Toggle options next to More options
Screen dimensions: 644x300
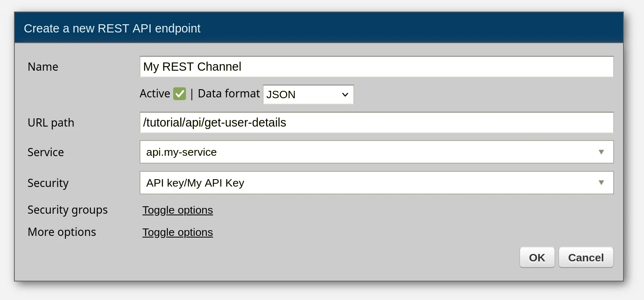[x=177, y=232]
